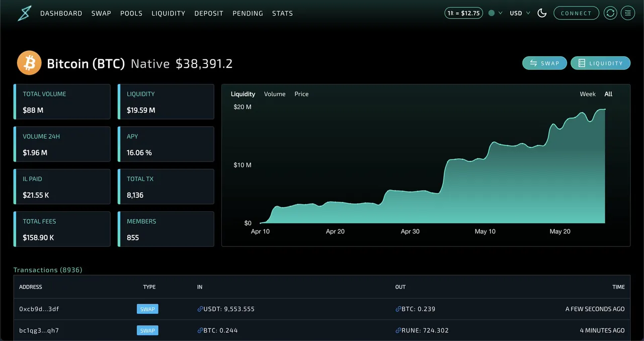
Task: Click the Apr 20 chart axis label
Action: [335, 231]
